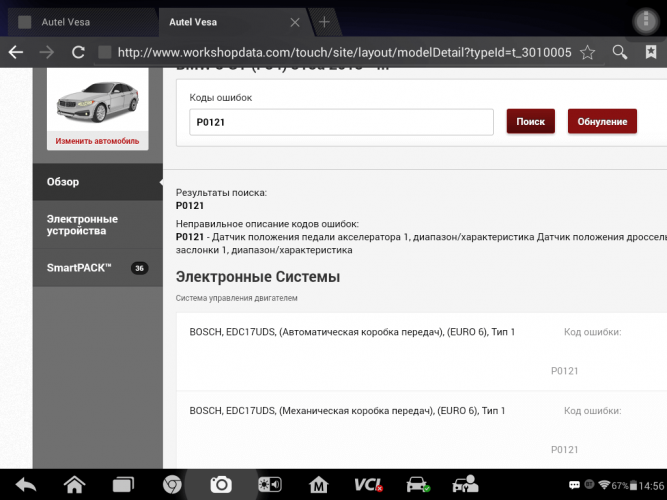The image size is (667, 500).
Task: Click P0121 code under manual gearbox row
Action: [x=564, y=449]
